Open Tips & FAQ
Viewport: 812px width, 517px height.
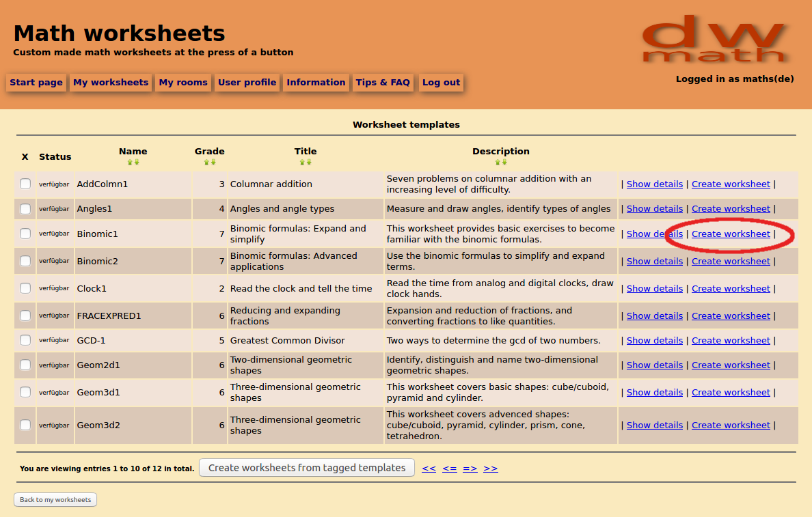(383, 82)
